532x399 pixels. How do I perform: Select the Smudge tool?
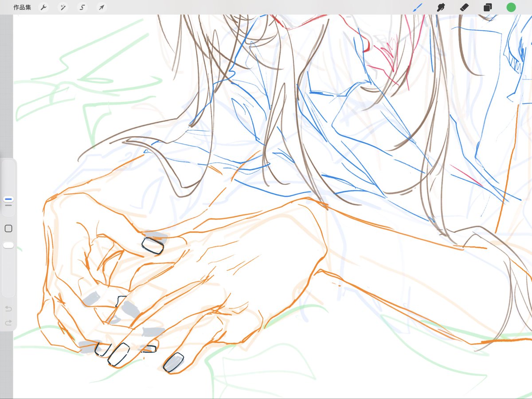point(441,7)
